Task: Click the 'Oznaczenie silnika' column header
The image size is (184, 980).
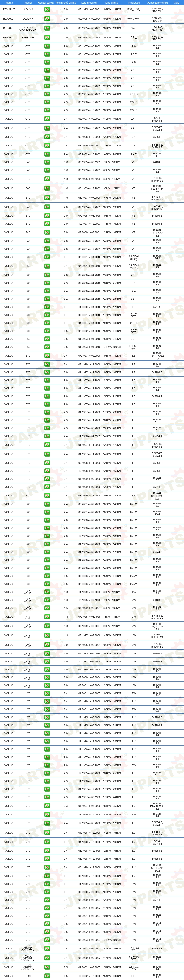Action: pos(157,2)
